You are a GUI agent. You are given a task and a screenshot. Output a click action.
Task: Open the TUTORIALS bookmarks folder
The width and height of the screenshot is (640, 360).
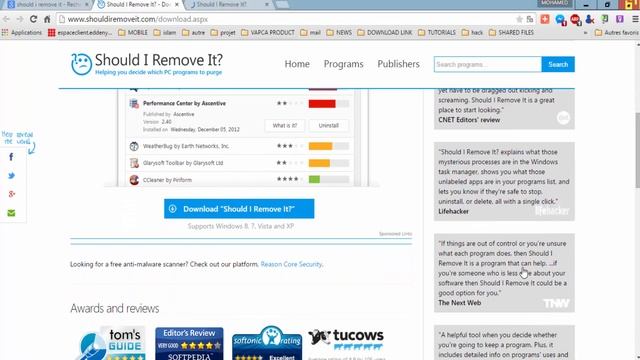[x=437, y=33]
